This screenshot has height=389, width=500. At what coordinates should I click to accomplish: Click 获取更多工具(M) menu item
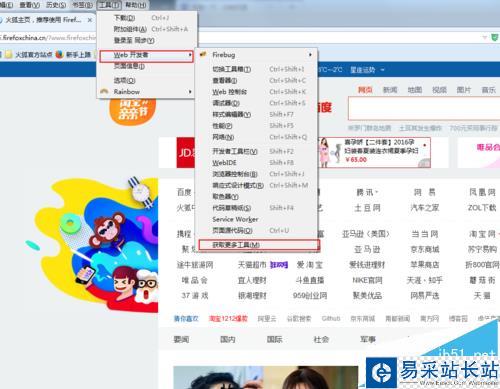259,245
